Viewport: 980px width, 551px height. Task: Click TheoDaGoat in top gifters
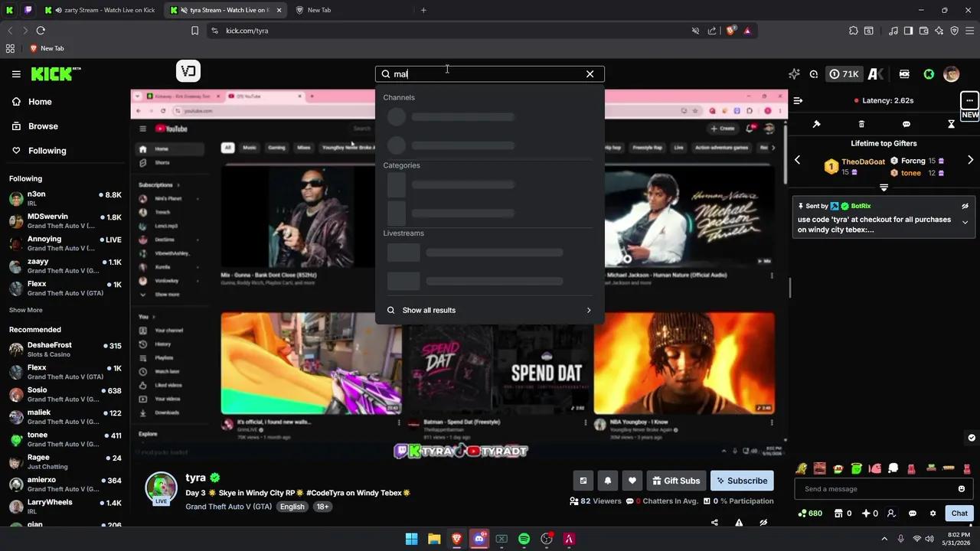(863, 161)
